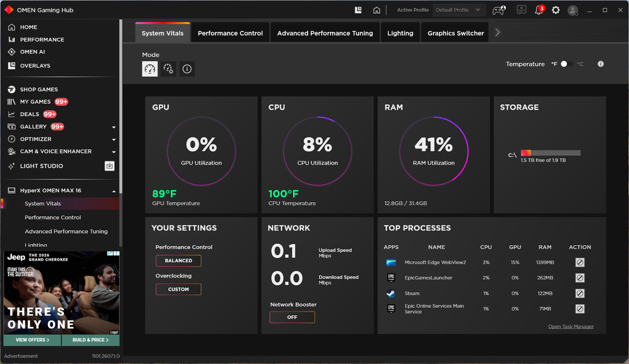Open settings gear in title bar
The height and width of the screenshot is (364, 629).
(556, 10)
